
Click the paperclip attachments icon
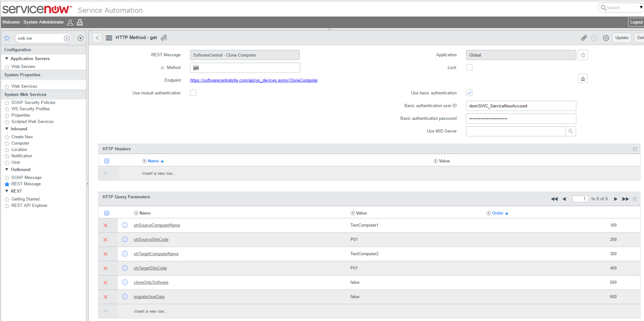coord(584,38)
